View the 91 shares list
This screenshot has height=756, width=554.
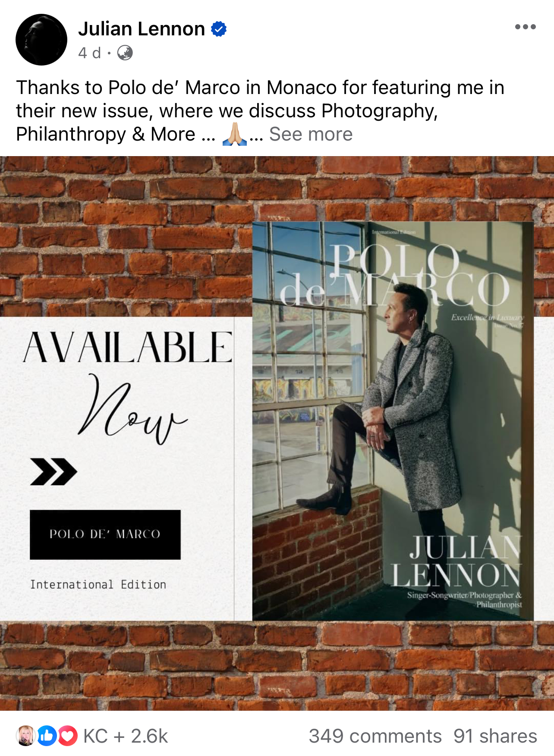tap(495, 736)
